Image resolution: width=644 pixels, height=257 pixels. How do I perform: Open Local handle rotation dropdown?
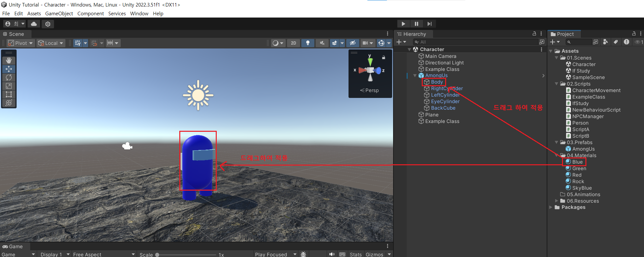coord(51,43)
